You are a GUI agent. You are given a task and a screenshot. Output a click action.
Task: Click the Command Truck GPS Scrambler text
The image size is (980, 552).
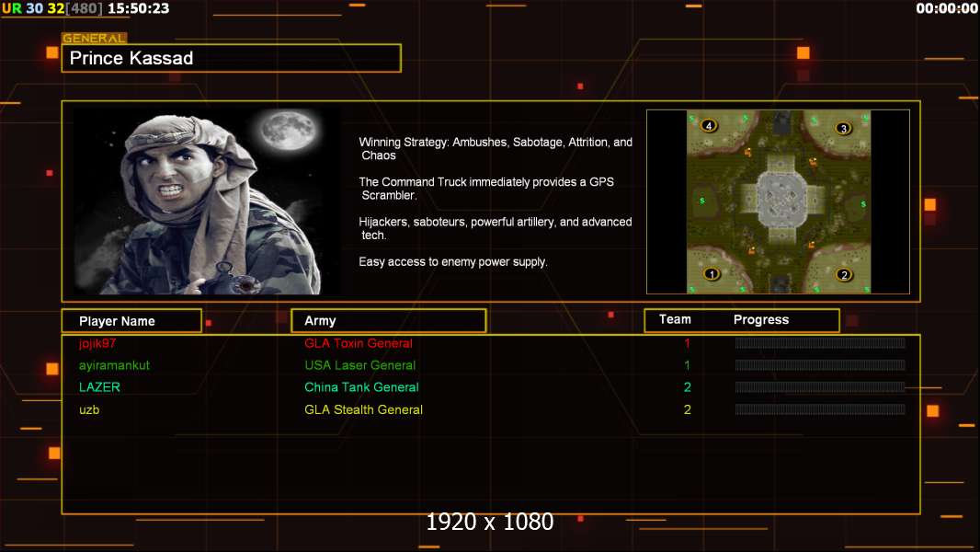[x=486, y=189]
